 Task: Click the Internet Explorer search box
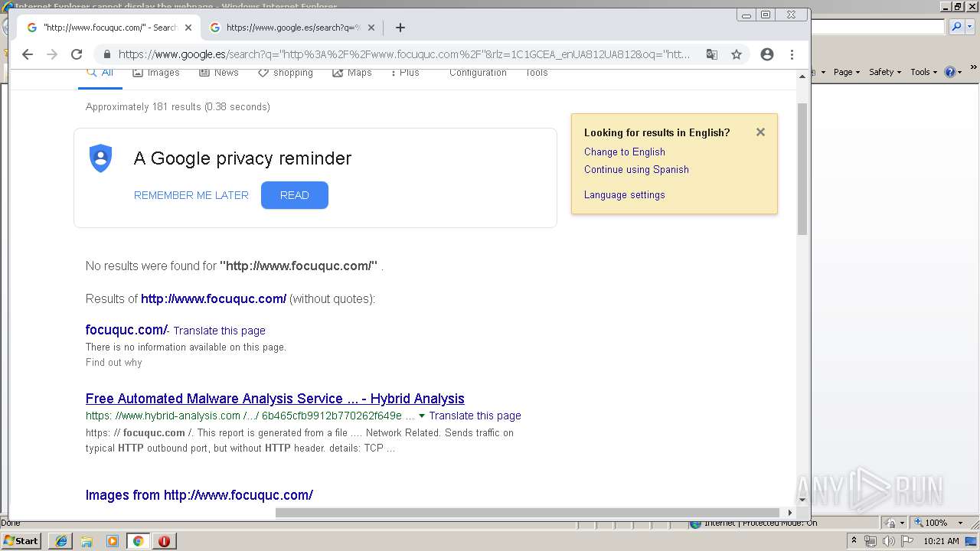coord(878,27)
